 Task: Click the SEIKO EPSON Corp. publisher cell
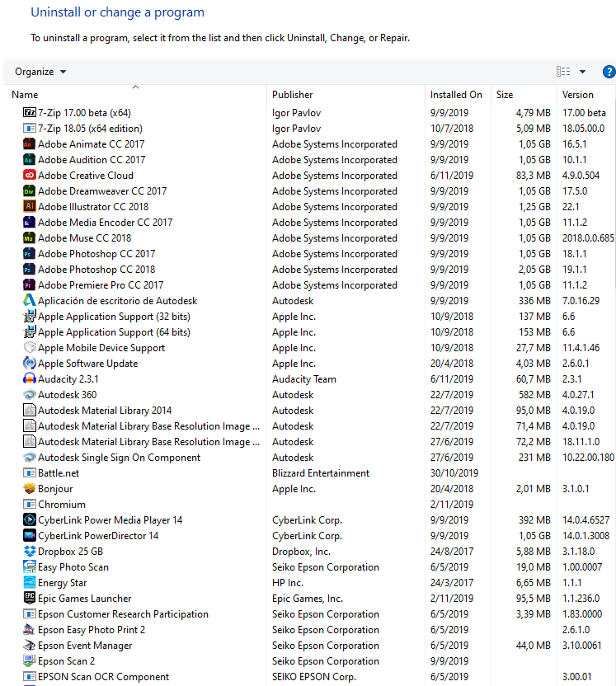pos(314,677)
